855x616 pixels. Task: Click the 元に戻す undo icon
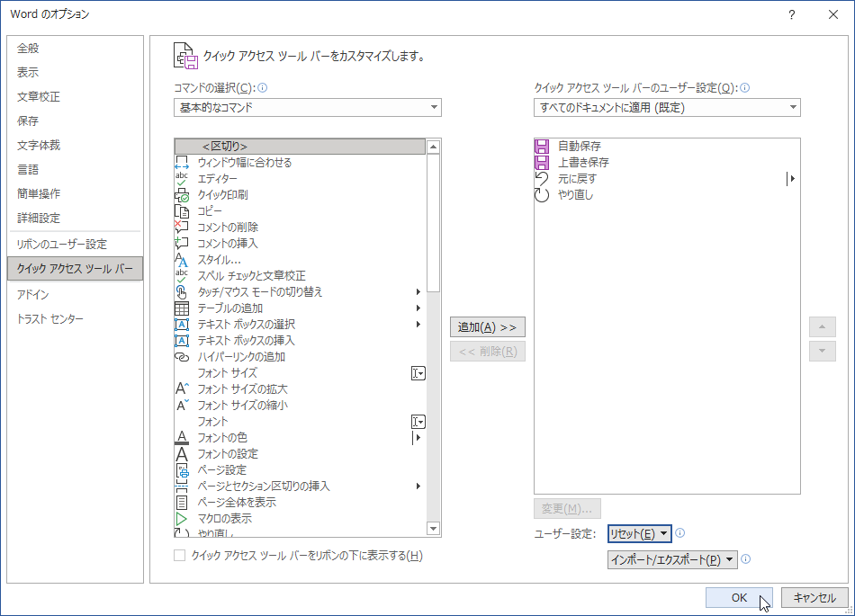click(542, 179)
